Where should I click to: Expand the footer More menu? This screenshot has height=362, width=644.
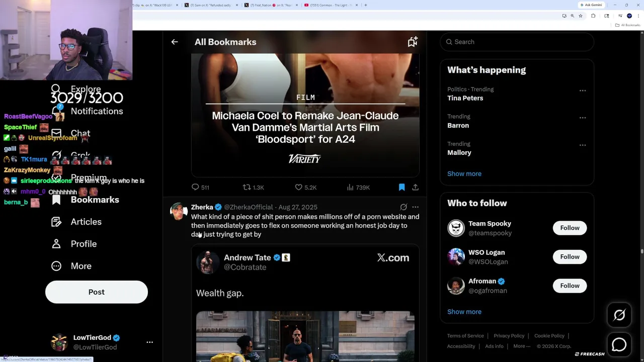tap(522, 346)
